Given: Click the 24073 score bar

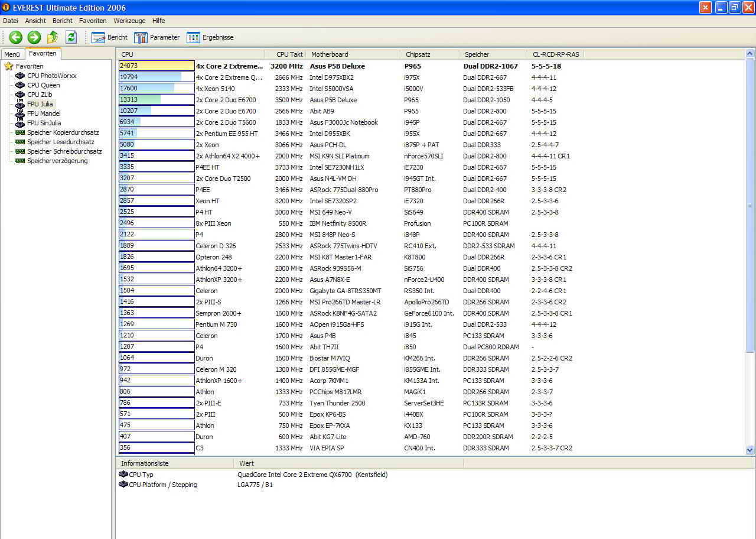Looking at the screenshot, I should pos(157,66).
